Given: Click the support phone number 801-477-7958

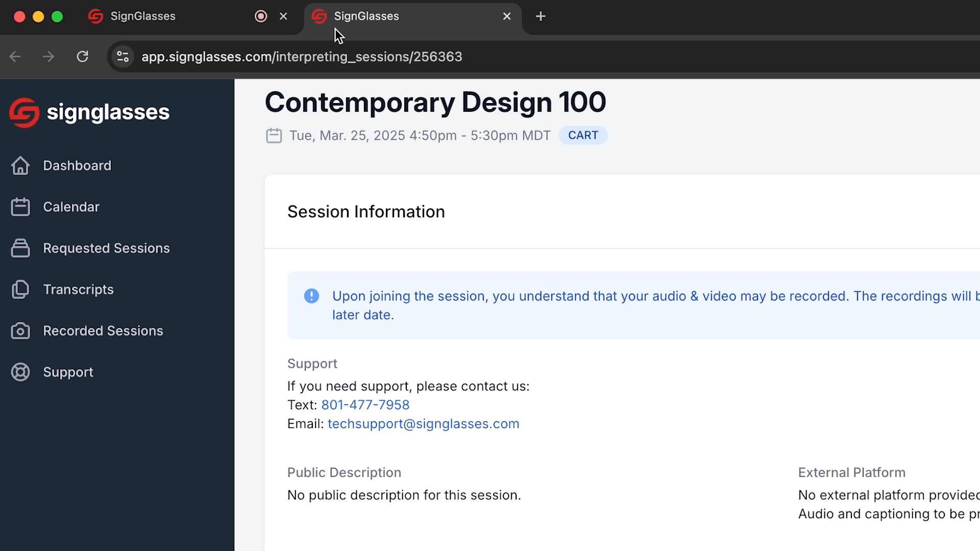Looking at the screenshot, I should pos(365,405).
